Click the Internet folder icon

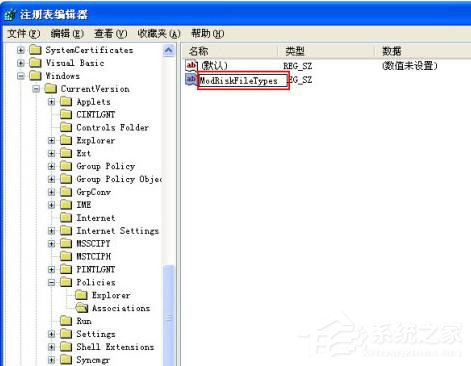click(66, 218)
